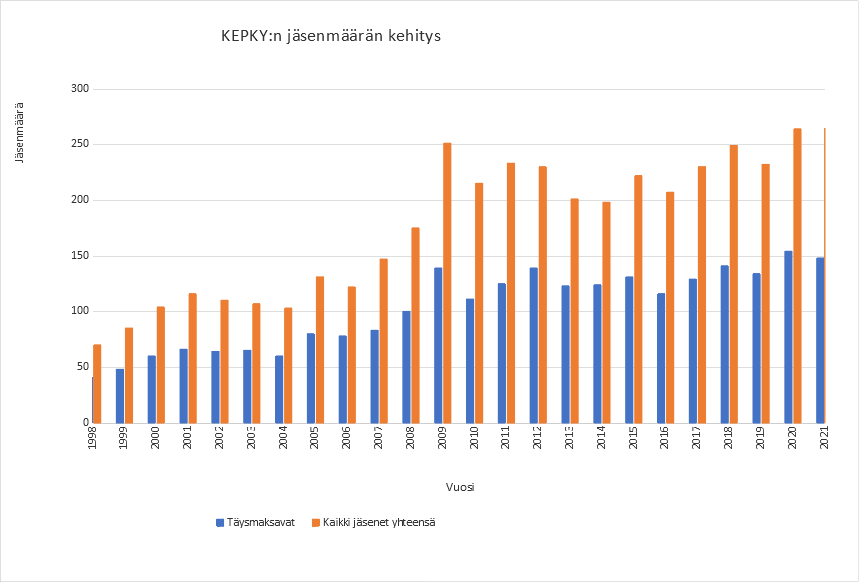Select the blue bar for 2012
The width and height of the screenshot is (859, 582).
(x=534, y=345)
